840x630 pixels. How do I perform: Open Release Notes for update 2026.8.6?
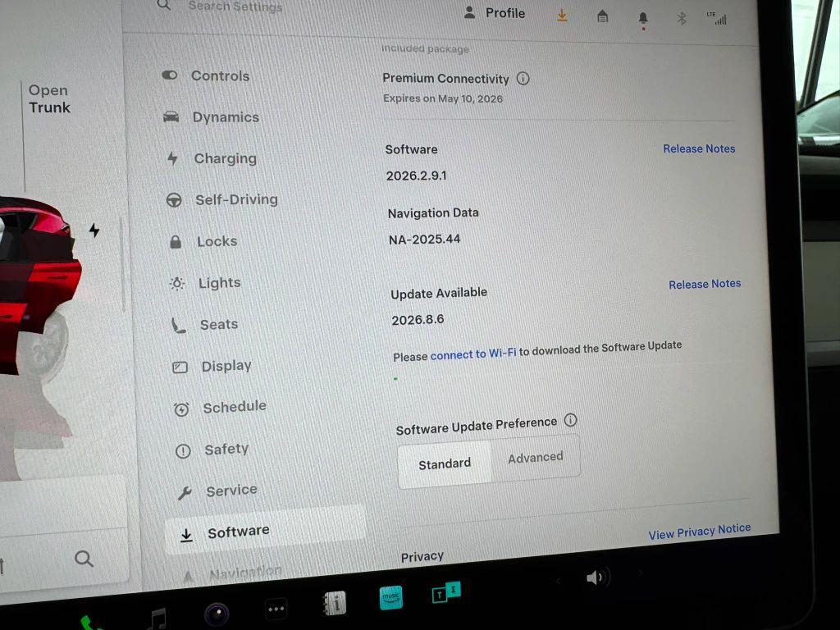point(704,284)
